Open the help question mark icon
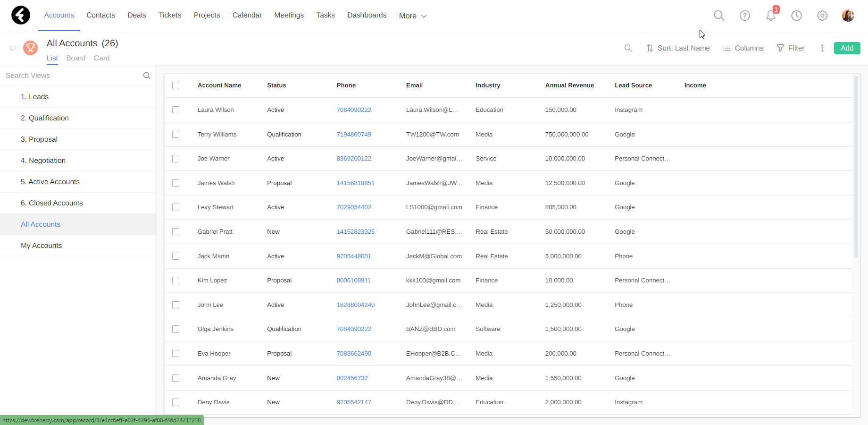The height and width of the screenshot is (425, 868). (x=745, y=16)
